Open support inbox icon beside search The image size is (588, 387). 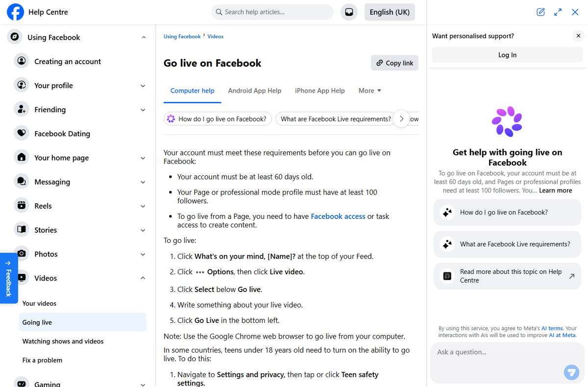(x=349, y=12)
